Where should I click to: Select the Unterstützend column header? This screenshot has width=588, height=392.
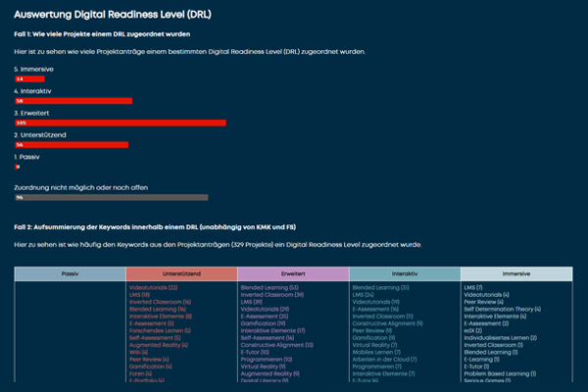181,273
